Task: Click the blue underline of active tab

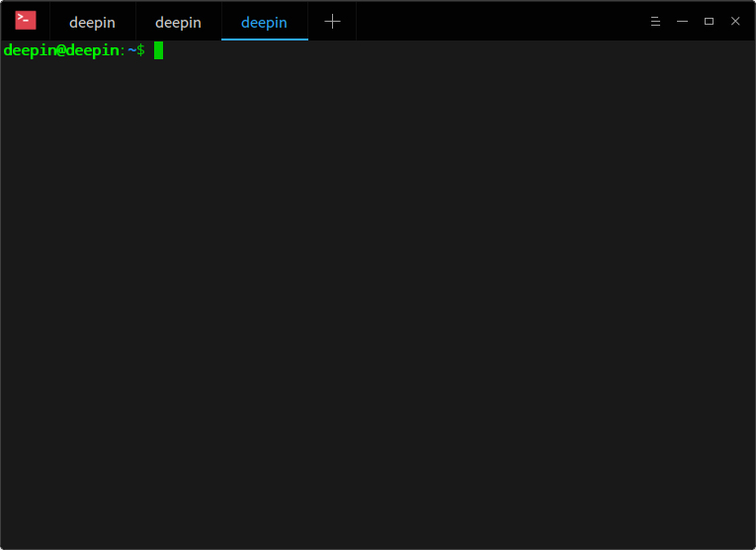Action: (x=264, y=39)
